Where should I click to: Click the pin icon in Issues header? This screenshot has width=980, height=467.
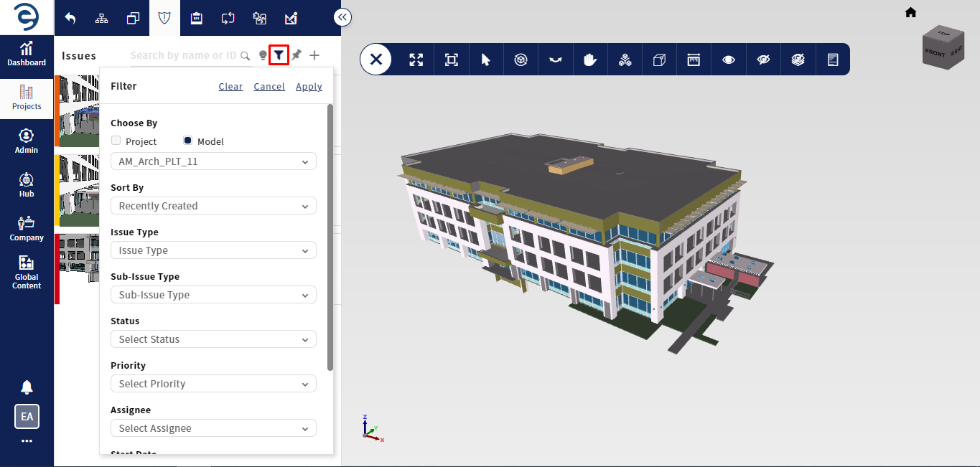[296, 55]
